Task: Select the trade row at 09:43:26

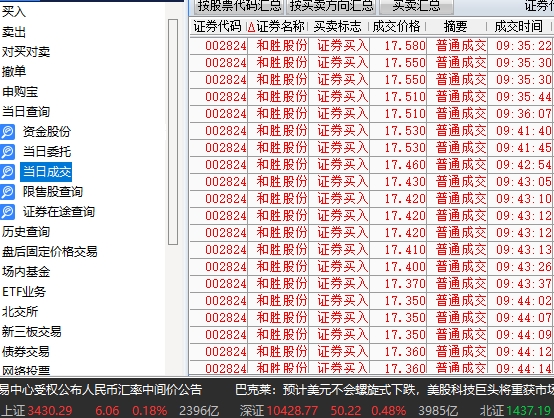Action: (372, 267)
